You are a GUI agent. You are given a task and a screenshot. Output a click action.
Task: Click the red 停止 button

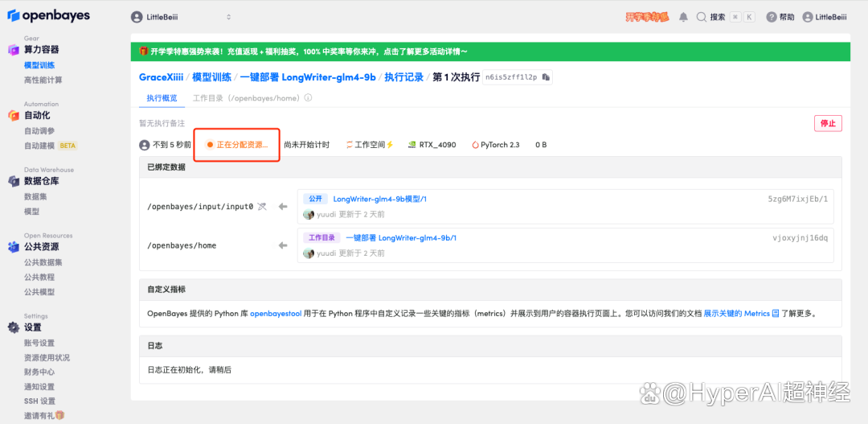828,123
